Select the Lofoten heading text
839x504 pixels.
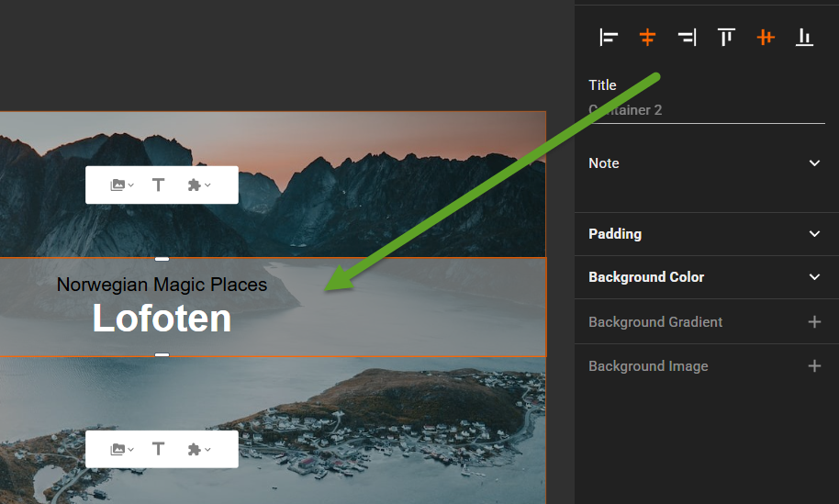(x=162, y=319)
